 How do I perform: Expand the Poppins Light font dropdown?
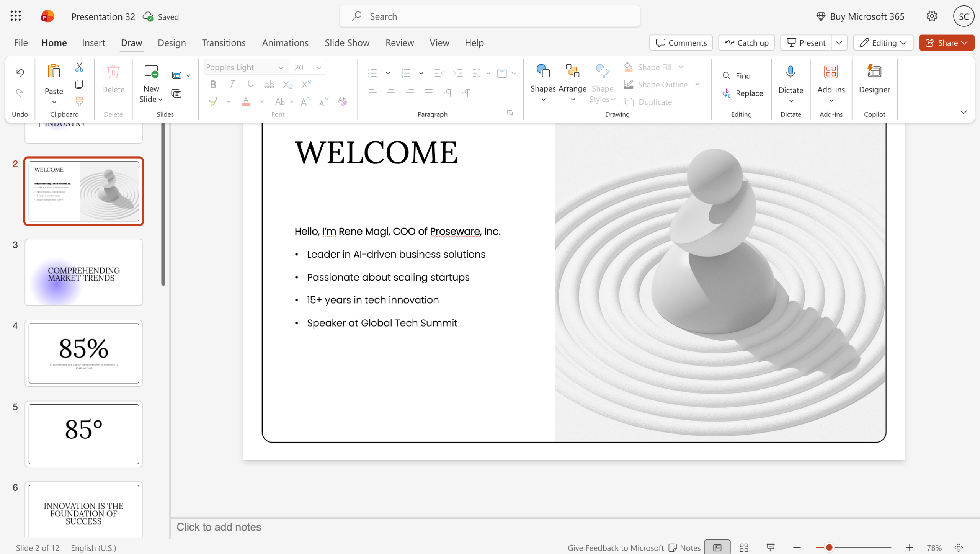click(x=281, y=68)
